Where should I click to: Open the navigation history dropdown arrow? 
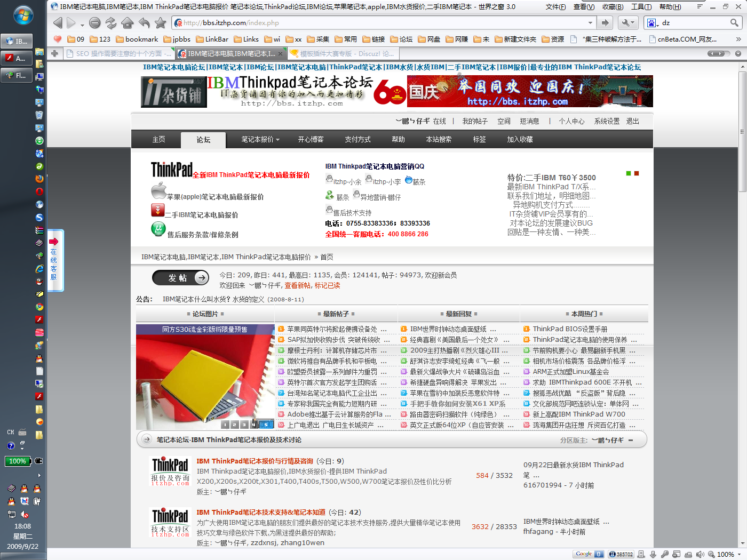[82, 25]
